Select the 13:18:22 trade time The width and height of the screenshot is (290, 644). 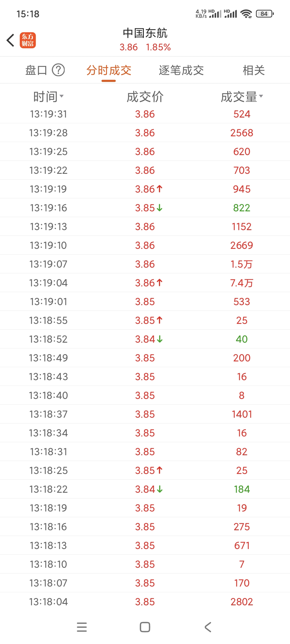point(48,489)
